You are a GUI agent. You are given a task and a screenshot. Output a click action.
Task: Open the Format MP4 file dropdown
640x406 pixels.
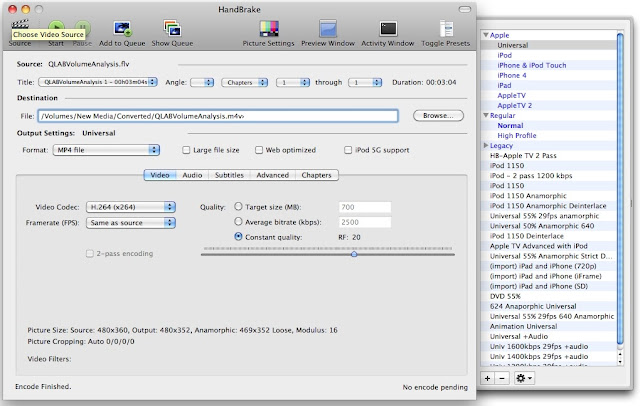click(x=106, y=150)
